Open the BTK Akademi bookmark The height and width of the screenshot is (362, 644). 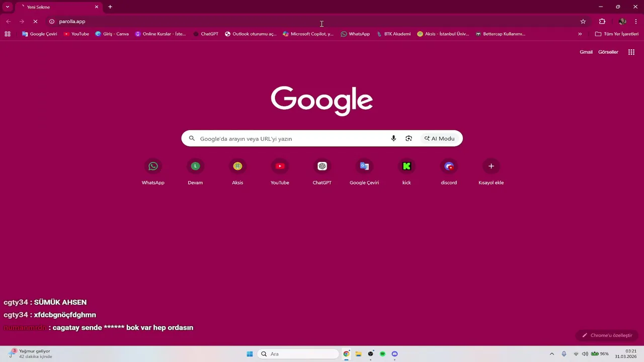click(x=393, y=34)
